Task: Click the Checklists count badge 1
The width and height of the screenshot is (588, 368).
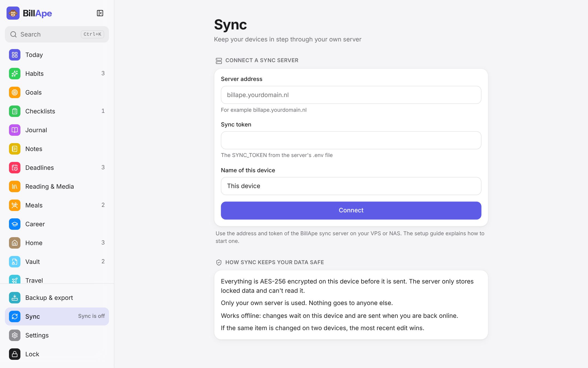Action: click(103, 111)
